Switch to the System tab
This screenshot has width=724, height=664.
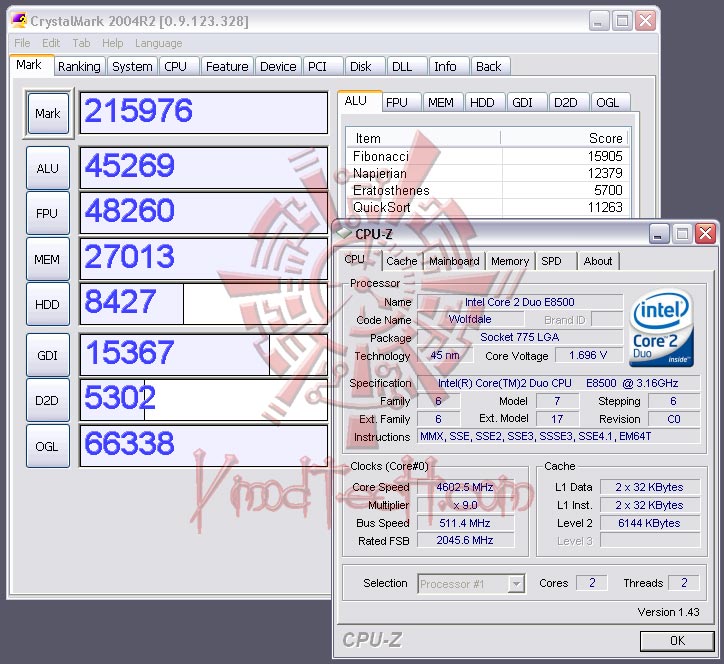pyautogui.click(x=132, y=66)
